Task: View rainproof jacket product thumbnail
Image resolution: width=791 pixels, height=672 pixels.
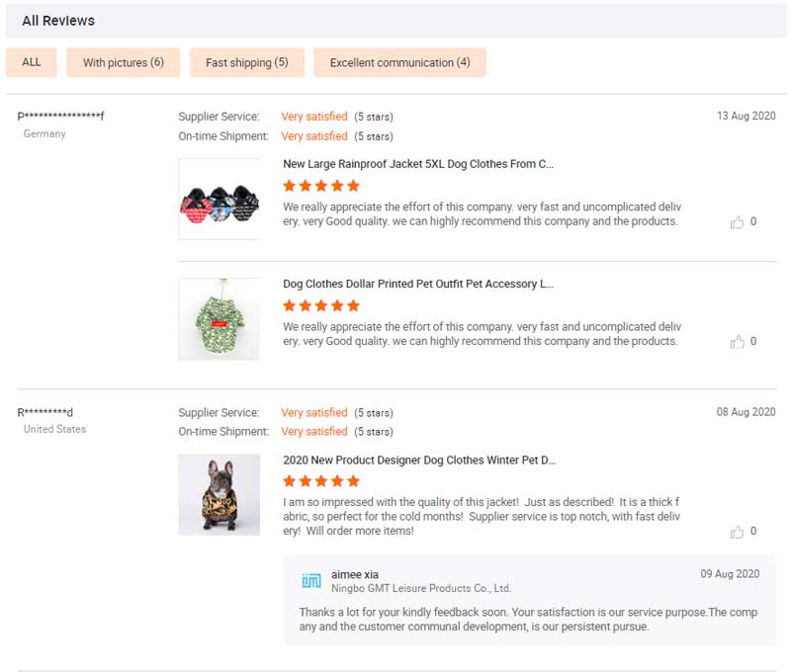Action: 220,200
